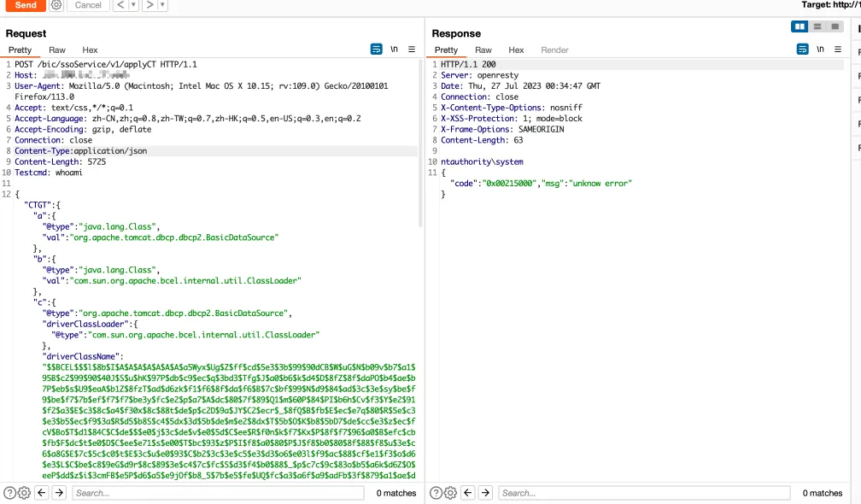Open search help icon under Response
This screenshot has height=504, width=861.
pos(436,493)
